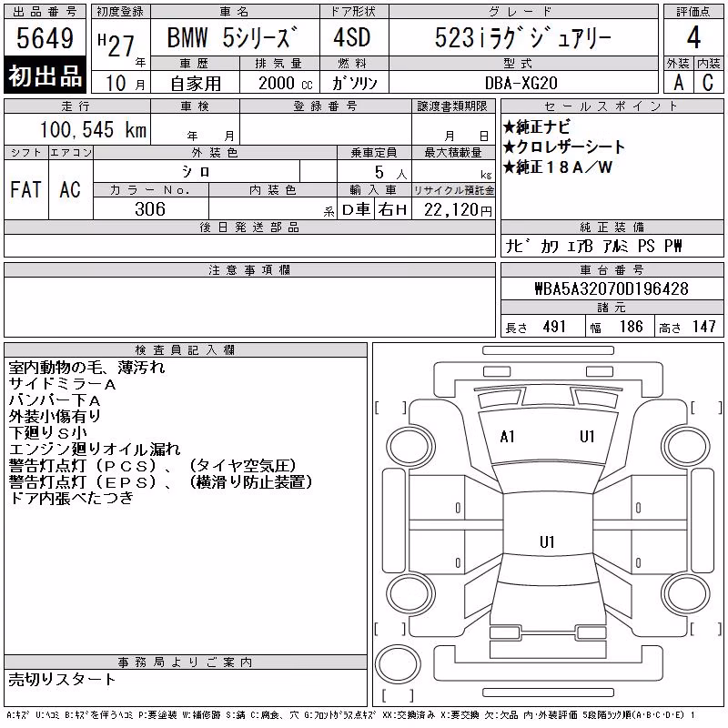
Task: Click the 車台番号 header
Action: [612, 269]
